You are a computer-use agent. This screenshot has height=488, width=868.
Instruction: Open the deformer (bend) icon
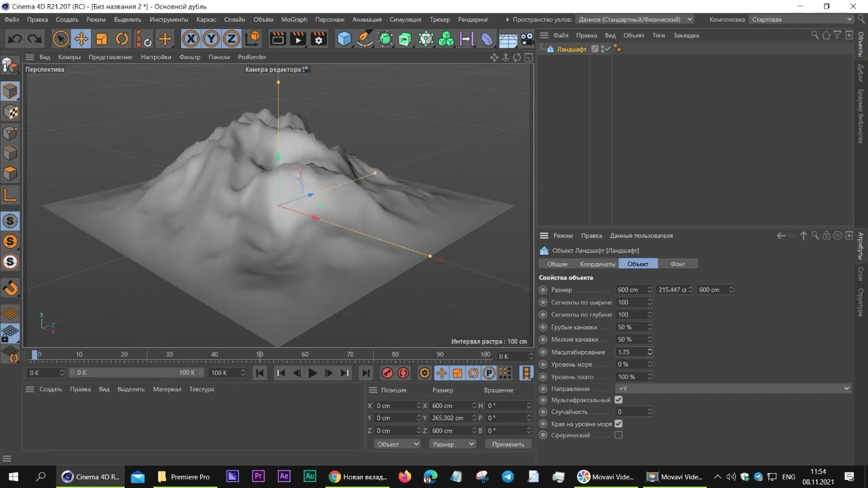coord(487,39)
